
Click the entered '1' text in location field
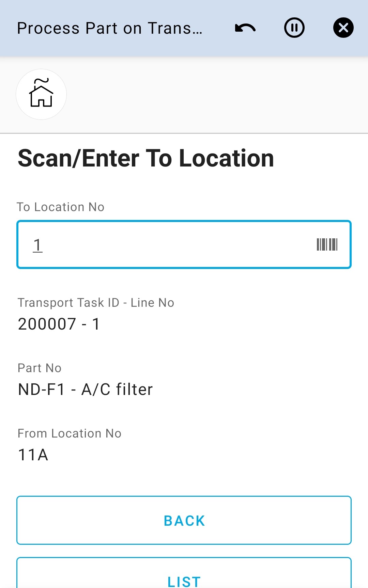tap(37, 245)
